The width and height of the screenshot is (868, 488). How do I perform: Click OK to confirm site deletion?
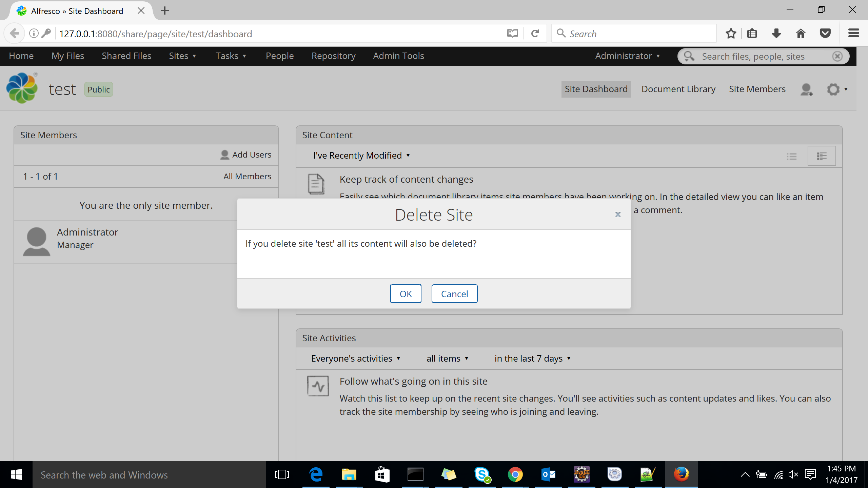click(x=406, y=294)
